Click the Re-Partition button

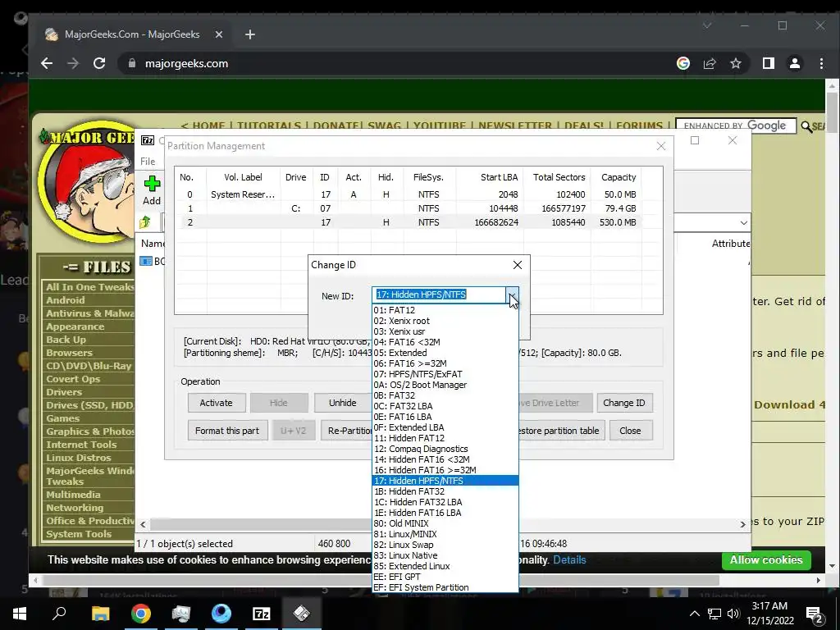coord(347,431)
